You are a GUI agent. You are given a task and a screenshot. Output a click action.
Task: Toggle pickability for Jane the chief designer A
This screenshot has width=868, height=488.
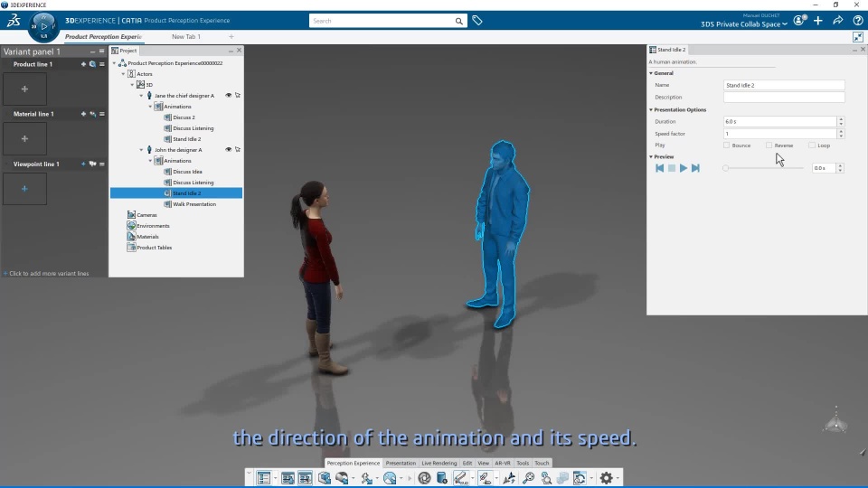coord(238,95)
